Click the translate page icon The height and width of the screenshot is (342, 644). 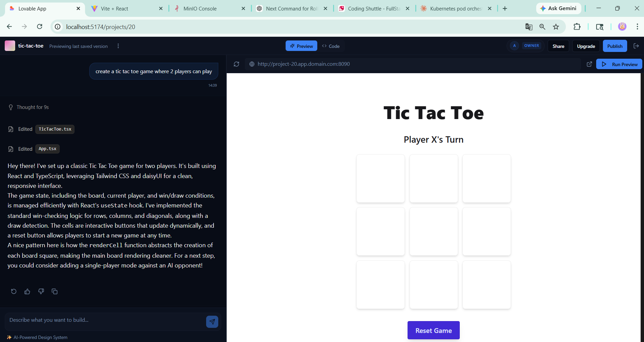point(529,27)
